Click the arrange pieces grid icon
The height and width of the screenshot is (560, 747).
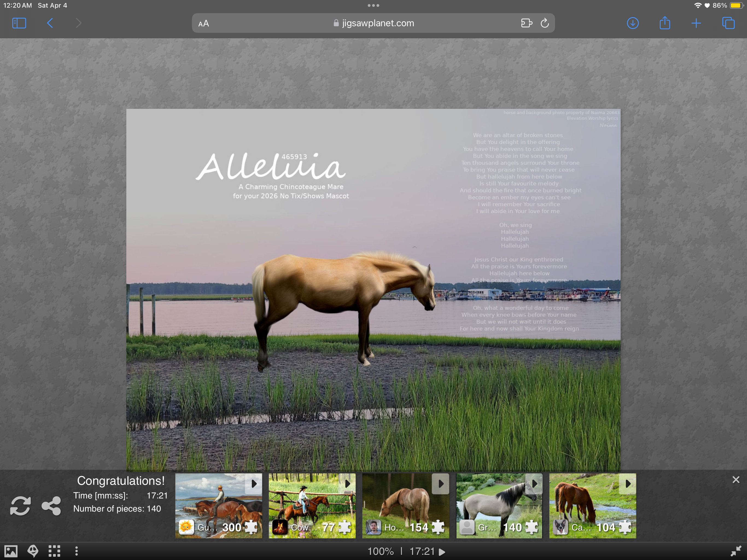coord(54,551)
